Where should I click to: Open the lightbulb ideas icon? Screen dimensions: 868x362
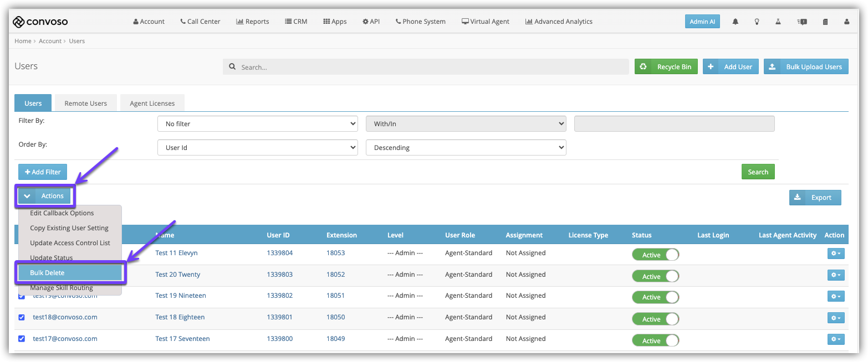757,22
